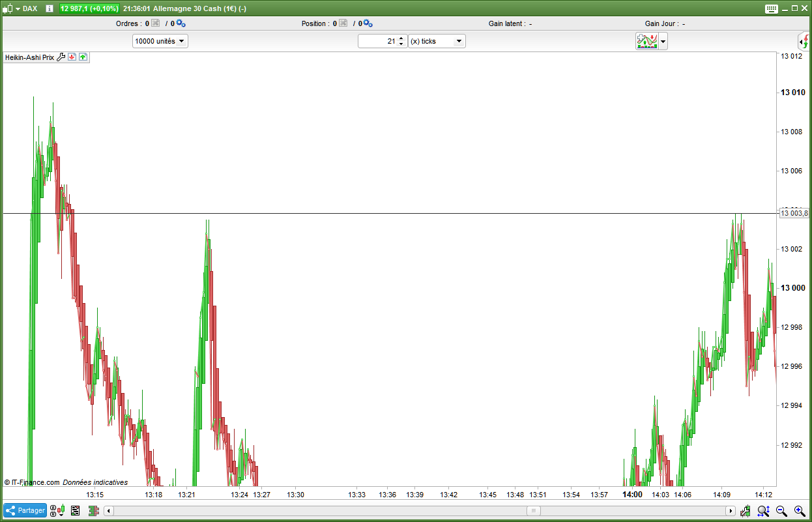Viewport: 812px width, 522px height.
Task: Click the green up arrow by Heikin-Ashi
Action: coord(83,57)
